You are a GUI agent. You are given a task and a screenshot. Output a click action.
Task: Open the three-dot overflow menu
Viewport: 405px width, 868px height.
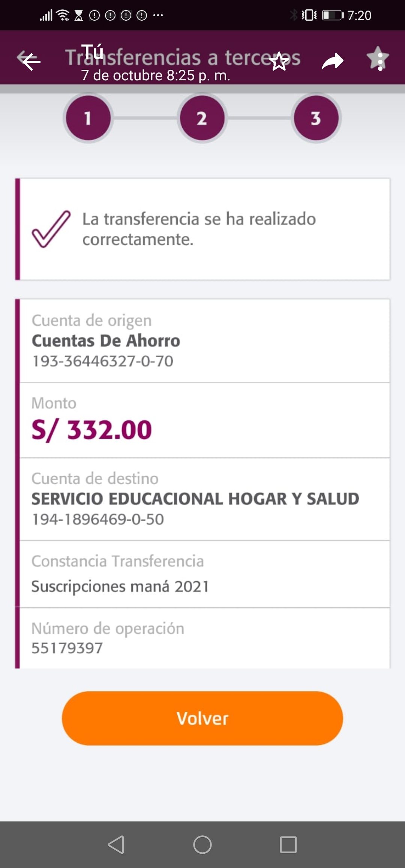pyautogui.click(x=380, y=62)
